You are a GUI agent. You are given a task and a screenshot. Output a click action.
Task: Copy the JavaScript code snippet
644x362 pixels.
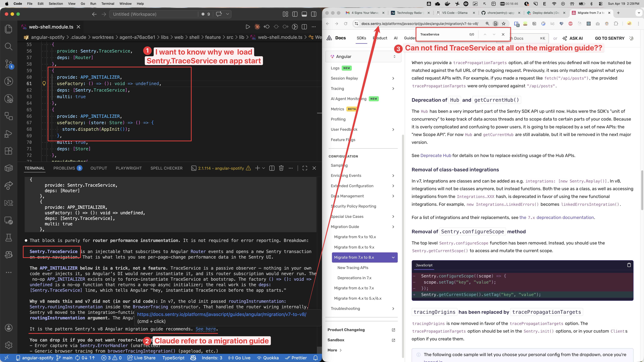tap(629, 265)
